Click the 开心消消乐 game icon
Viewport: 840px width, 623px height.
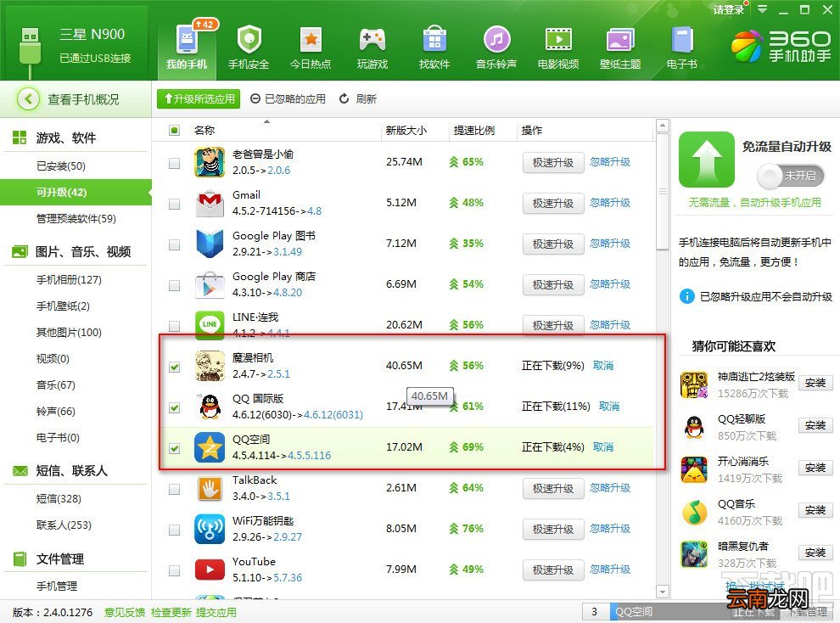(x=694, y=469)
